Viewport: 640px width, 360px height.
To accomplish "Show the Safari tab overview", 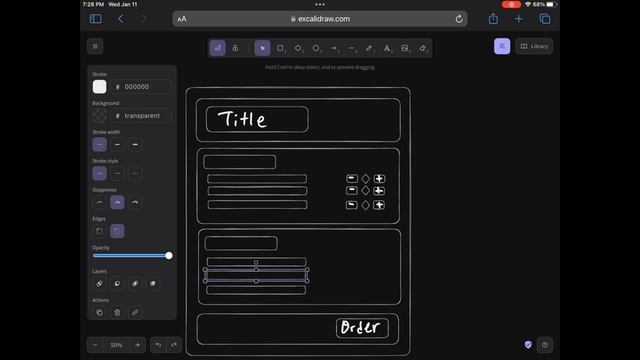I will click(x=545, y=19).
